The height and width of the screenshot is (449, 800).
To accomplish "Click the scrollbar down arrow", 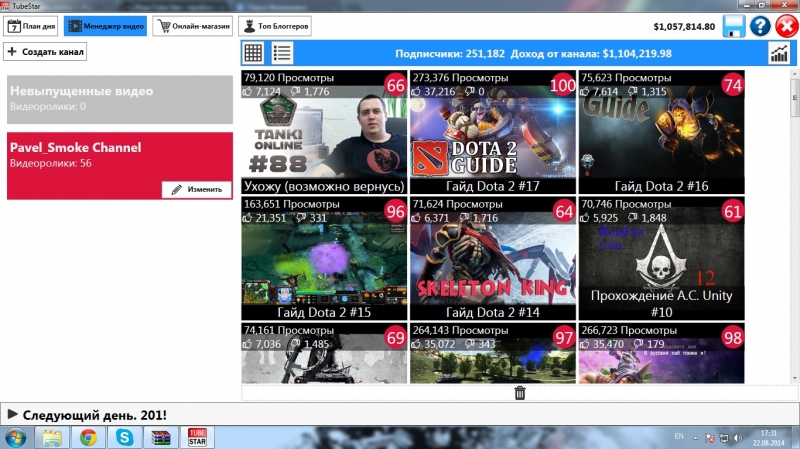I will (x=795, y=379).
